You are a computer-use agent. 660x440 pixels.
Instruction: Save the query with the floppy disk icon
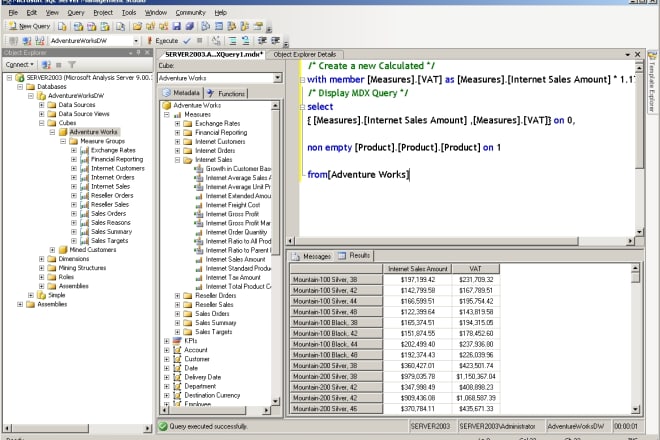pyautogui.click(x=176, y=26)
